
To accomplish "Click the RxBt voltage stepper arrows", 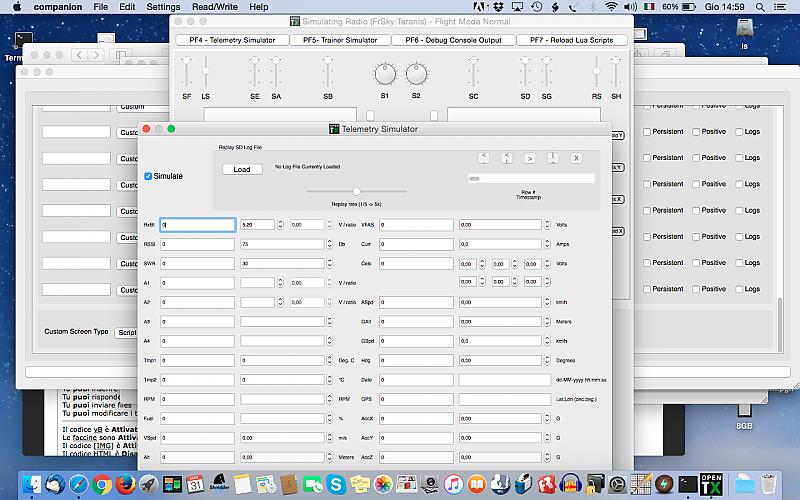I will (x=281, y=225).
